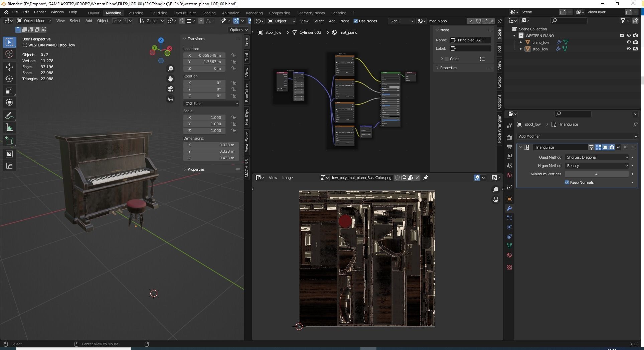Select the Measure tool
This screenshot has width=644, height=350.
[x=9, y=128]
